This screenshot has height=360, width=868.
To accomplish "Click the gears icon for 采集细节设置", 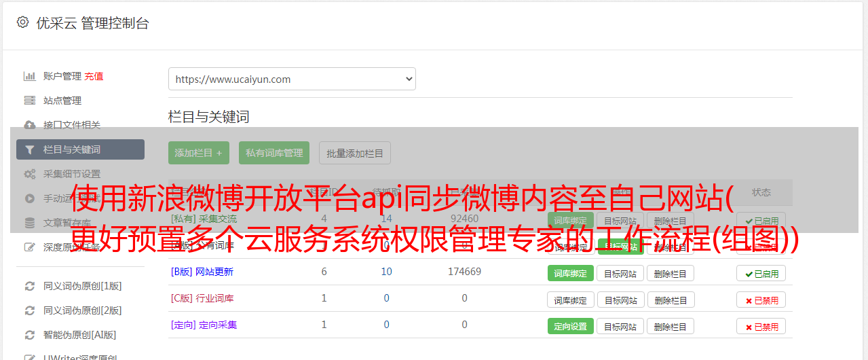I will 30,174.
